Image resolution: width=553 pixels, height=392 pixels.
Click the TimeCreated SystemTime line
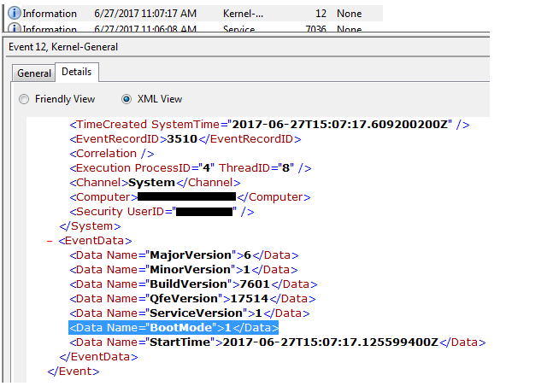tap(269, 125)
